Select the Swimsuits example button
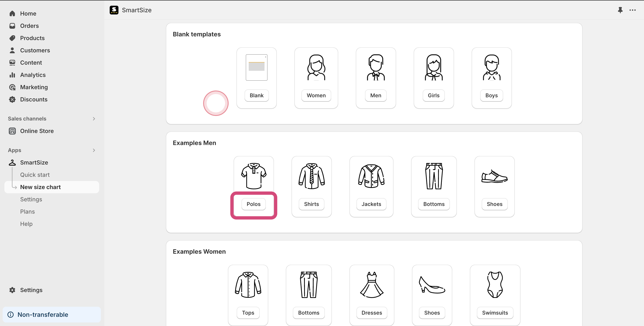 coord(495,312)
